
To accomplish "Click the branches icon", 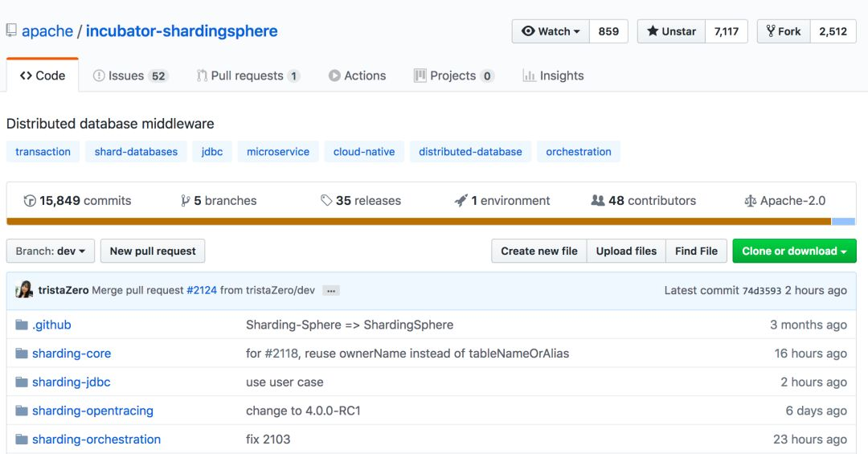I will coord(186,201).
